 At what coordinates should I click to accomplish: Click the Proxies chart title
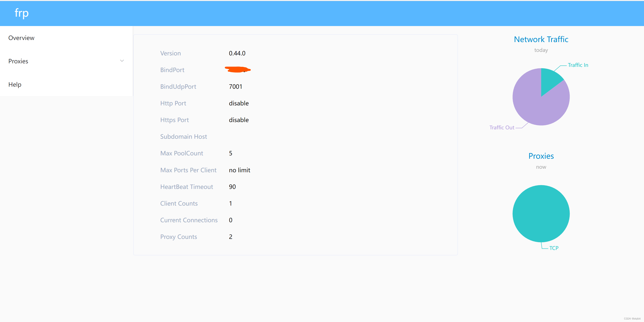coord(541,156)
